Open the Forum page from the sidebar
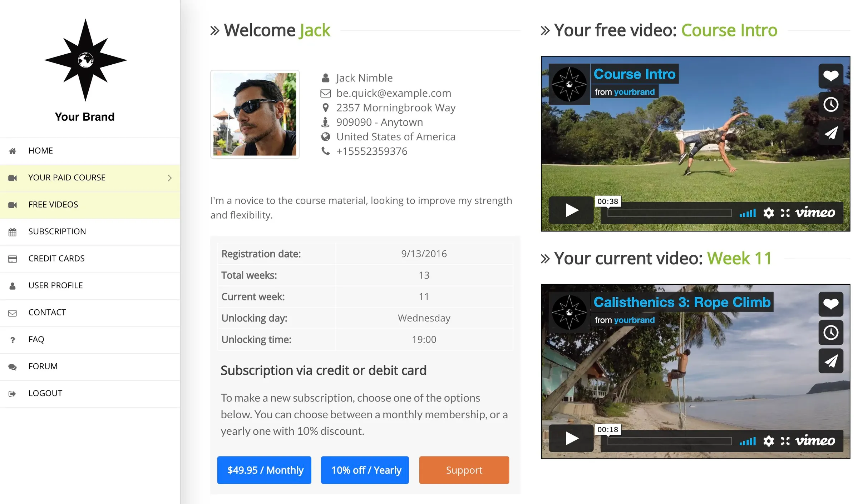This screenshot has height=504, width=858. (x=43, y=366)
